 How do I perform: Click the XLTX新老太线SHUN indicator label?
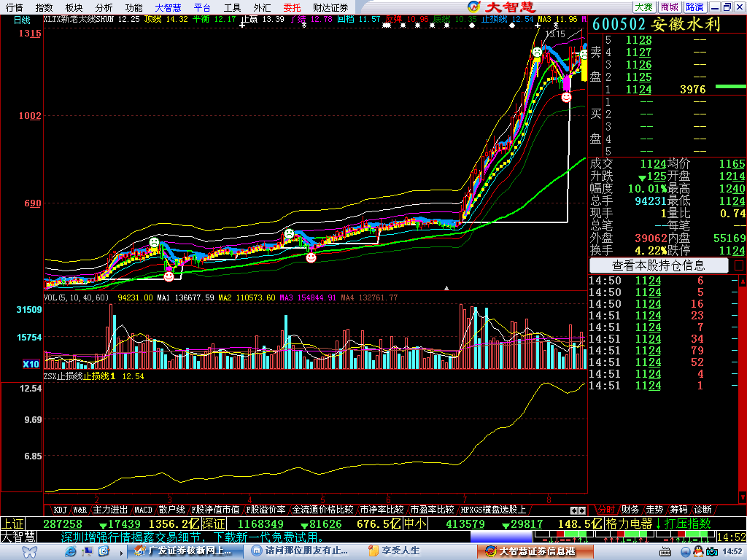tap(79, 19)
